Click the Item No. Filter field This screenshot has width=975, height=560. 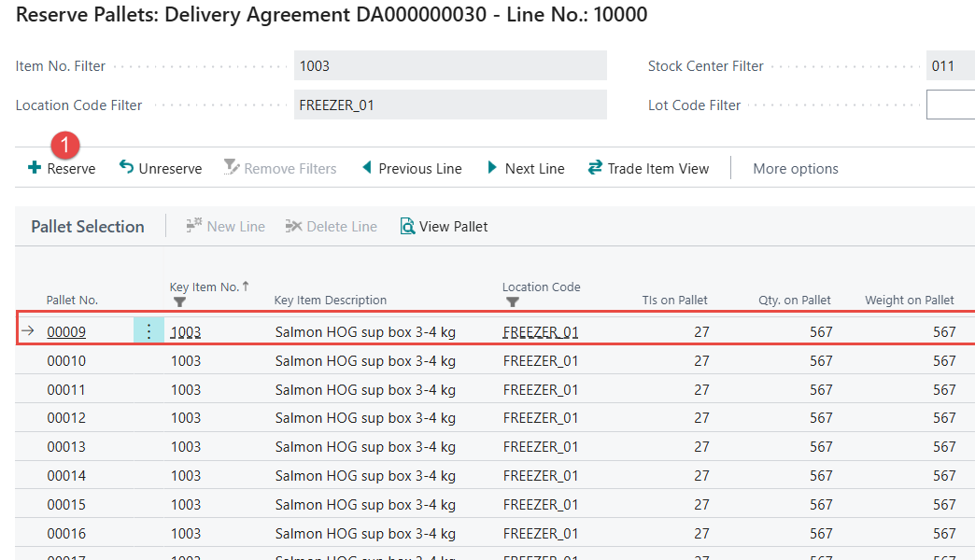(449, 66)
